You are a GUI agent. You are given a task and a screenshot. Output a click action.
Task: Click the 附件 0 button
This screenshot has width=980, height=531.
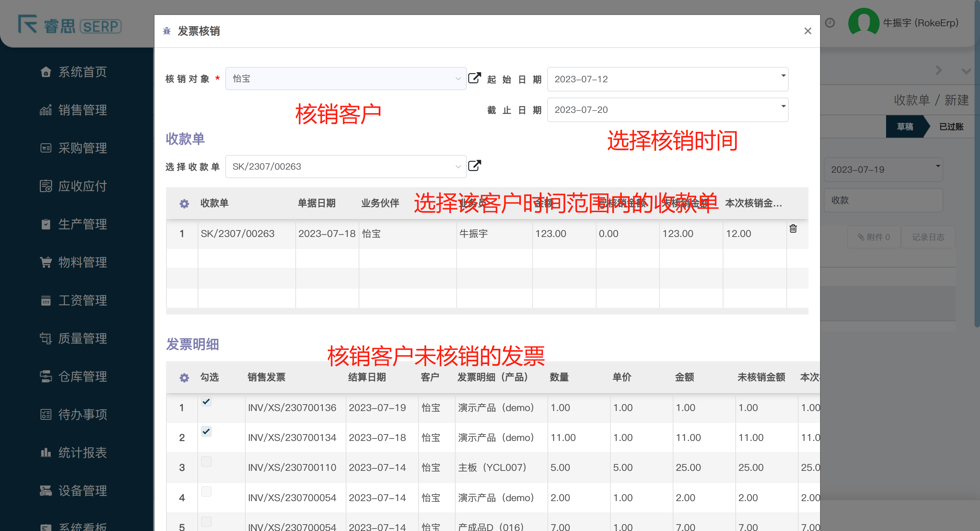point(873,237)
